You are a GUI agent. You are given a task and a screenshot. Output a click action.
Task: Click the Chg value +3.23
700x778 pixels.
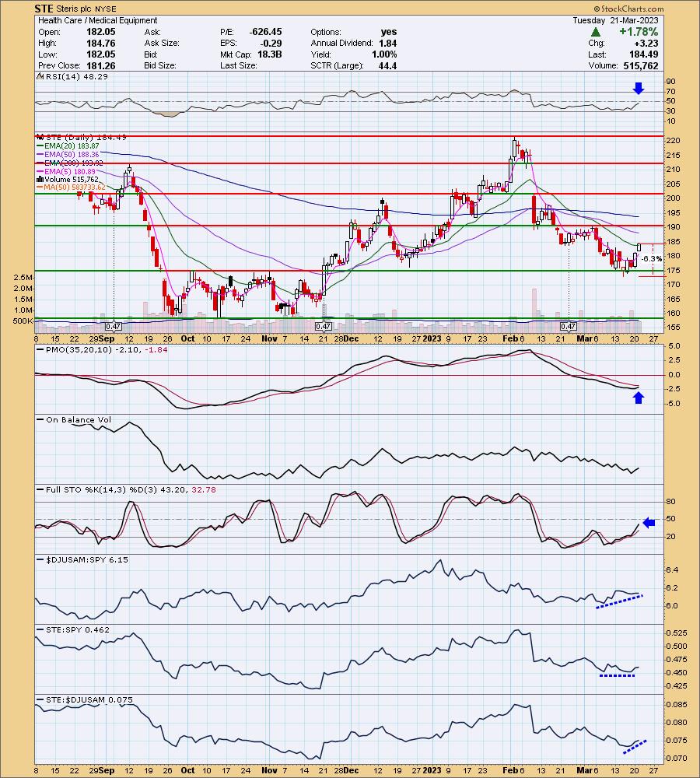[x=646, y=43]
